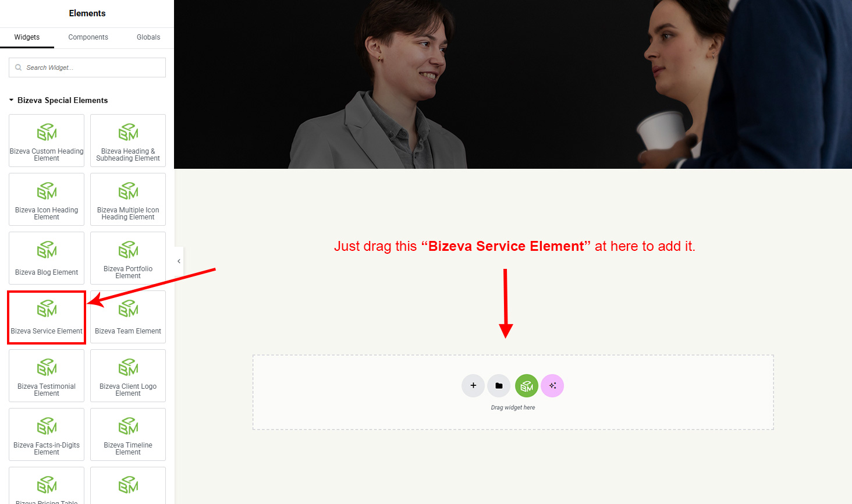
Task: Open the Globals tab
Action: pos(148,37)
